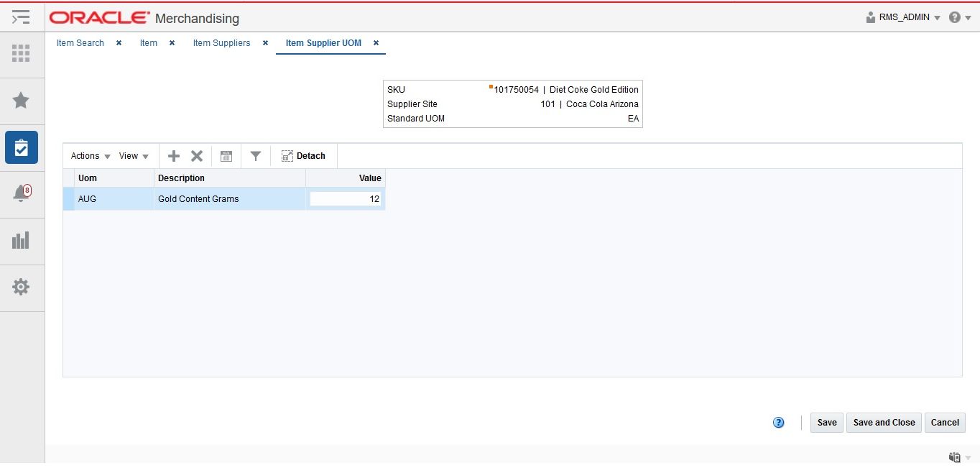Screen dimensions: 980x473
Task: Close the Item Suppliers tab
Action: [x=265, y=43]
